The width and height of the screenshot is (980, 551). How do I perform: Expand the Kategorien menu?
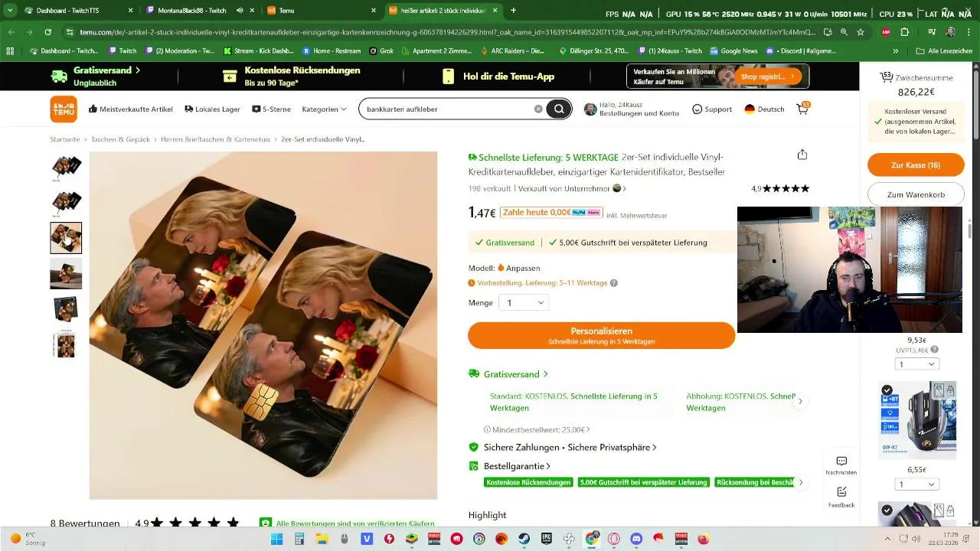[324, 109]
